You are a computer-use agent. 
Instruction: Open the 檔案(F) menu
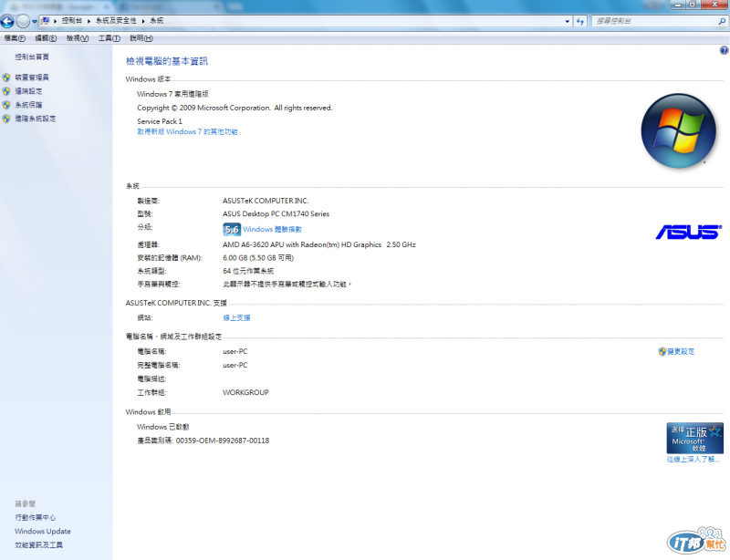(15, 38)
